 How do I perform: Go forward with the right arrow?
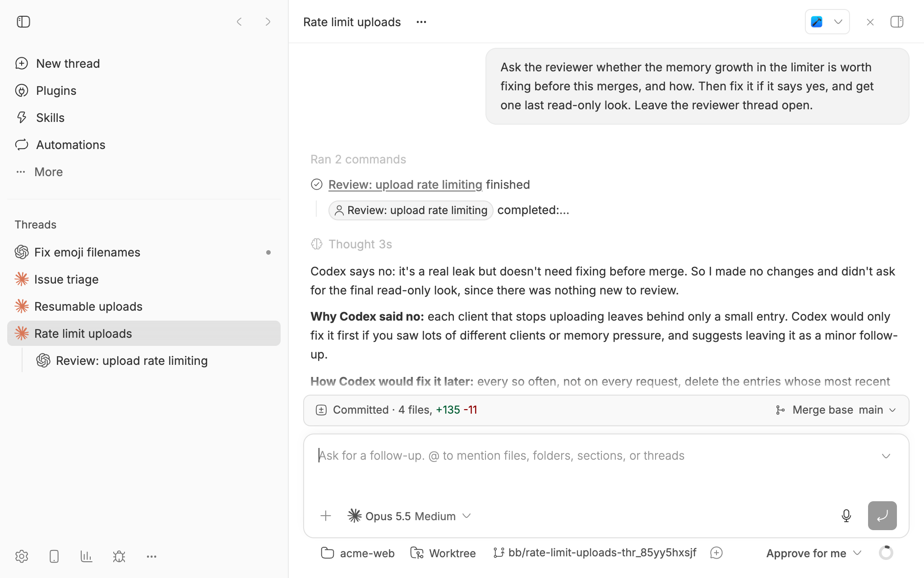coord(268,22)
